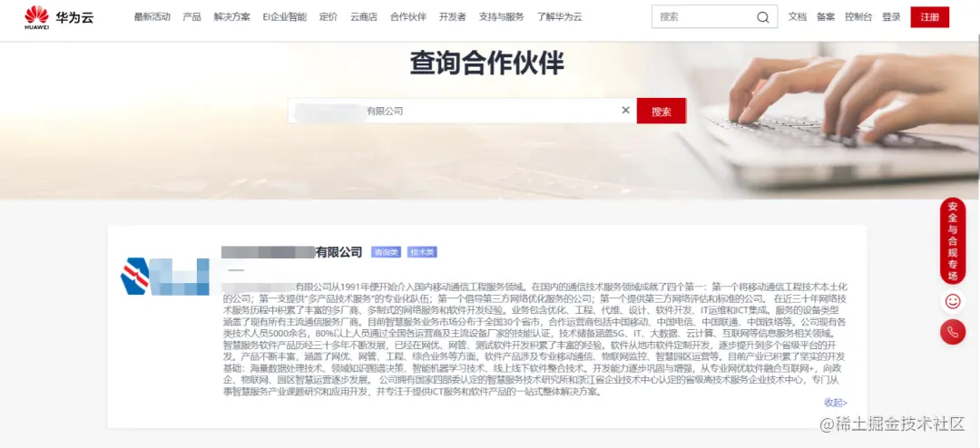Image resolution: width=980 pixels, height=448 pixels.
Task: Open the 产品 menu
Action: point(191,17)
